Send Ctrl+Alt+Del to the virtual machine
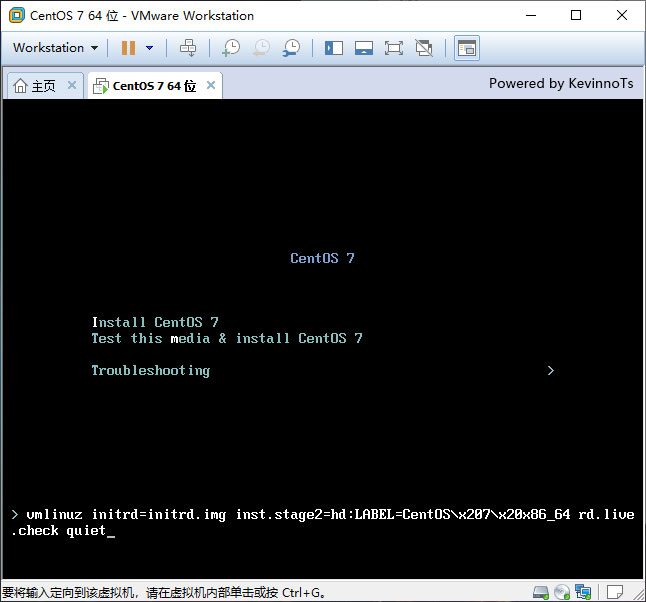The width and height of the screenshot is (646, 602). tap(188, 48)
